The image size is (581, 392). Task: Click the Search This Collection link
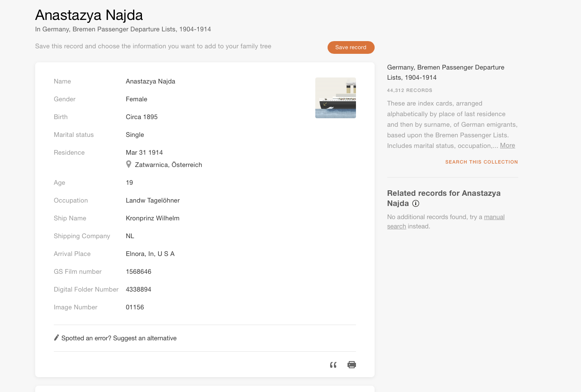[x=481, y=162]
